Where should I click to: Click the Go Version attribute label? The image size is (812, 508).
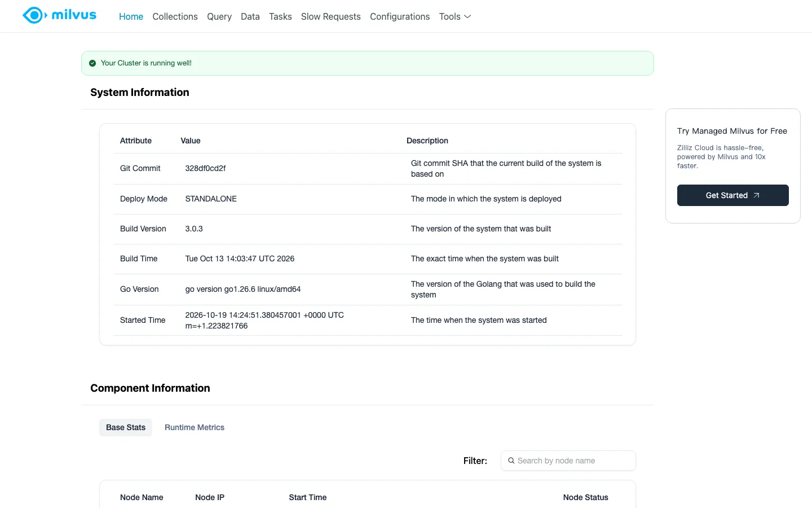139,289
